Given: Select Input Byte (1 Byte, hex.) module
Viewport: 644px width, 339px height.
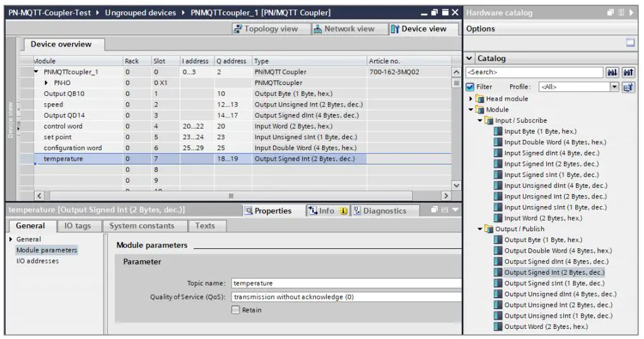Looking at the screenshot, I should (540, 131).
